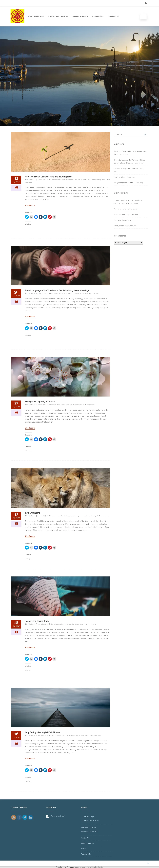
Task: Open the About Teachings menu
Action: point(36,16)
